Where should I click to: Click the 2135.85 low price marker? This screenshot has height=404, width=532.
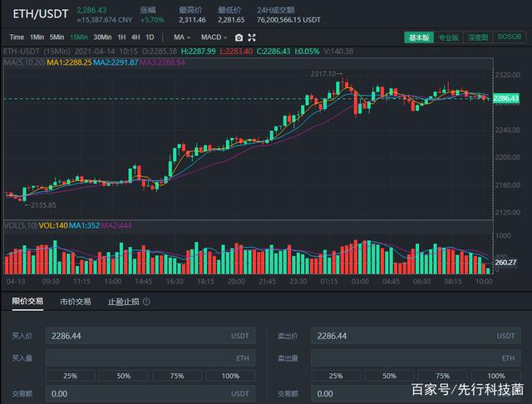click(x=41, y=205)
